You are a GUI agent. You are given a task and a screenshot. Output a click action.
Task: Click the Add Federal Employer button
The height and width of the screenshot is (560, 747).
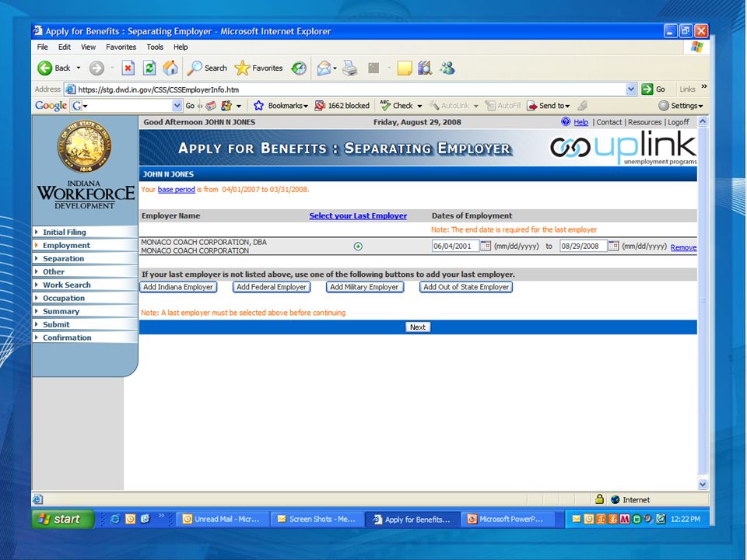click(x=272, y=287)
